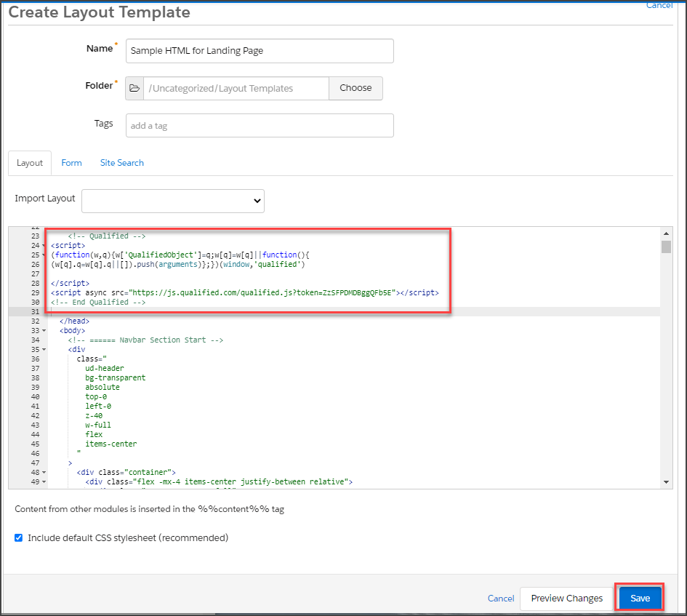Image resolution: width=687 pixels, height=616 pixels.
Task: Switch to the Form tab
Action: (x=71, y=163)
